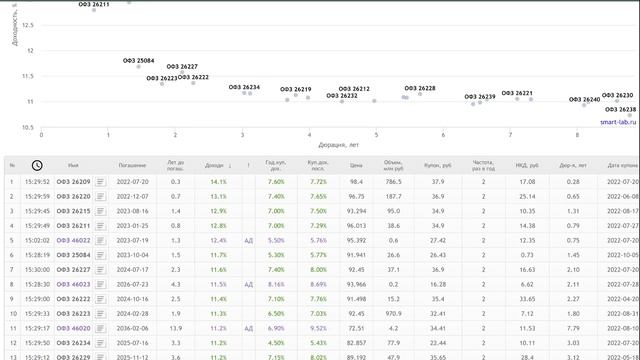This screenshot has width=640, height=360.
Task: Open ОФЗ 26227 link in table row 7
Action: [73, 270]
